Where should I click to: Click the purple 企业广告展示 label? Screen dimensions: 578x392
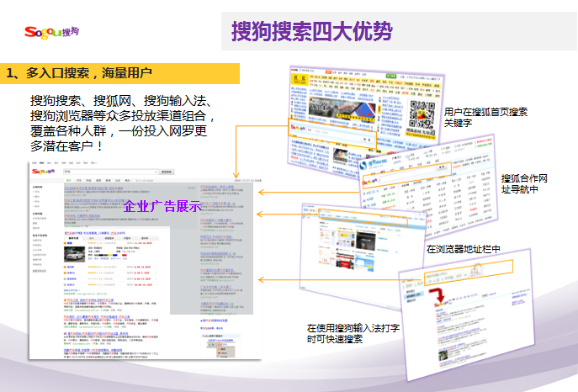click(x=162, y=206)
